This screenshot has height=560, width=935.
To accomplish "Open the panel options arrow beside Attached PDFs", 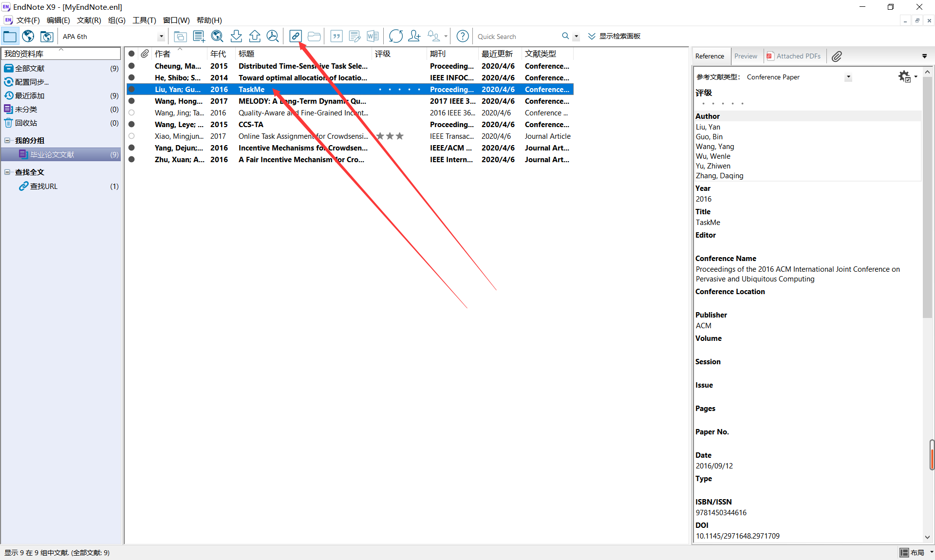I will [924, 56].
